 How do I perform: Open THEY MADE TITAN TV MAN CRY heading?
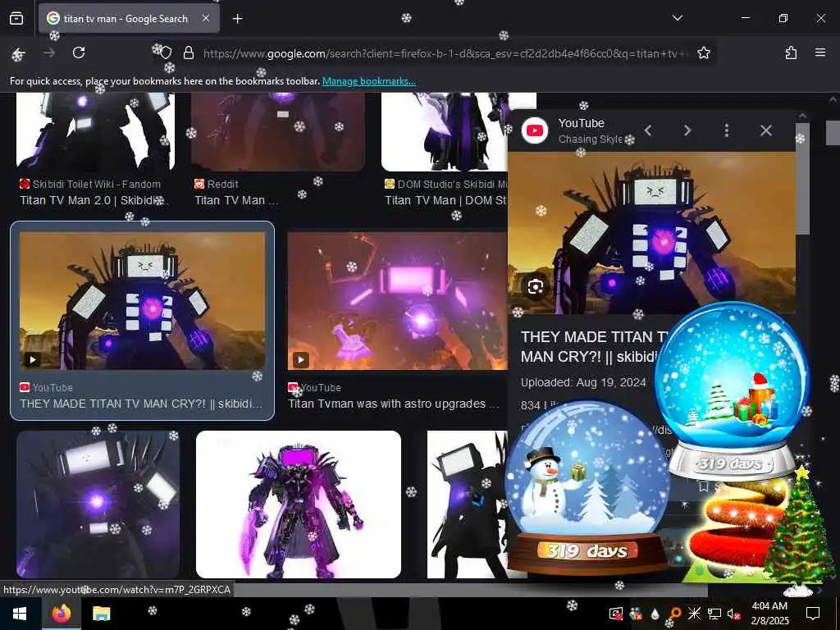click(x=589, y=347)
